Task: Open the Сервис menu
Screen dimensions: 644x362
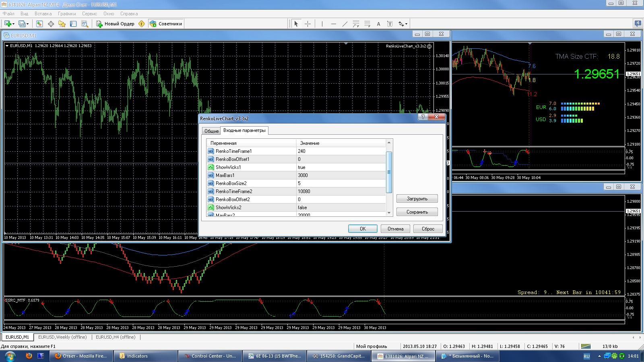Action: 90,14
